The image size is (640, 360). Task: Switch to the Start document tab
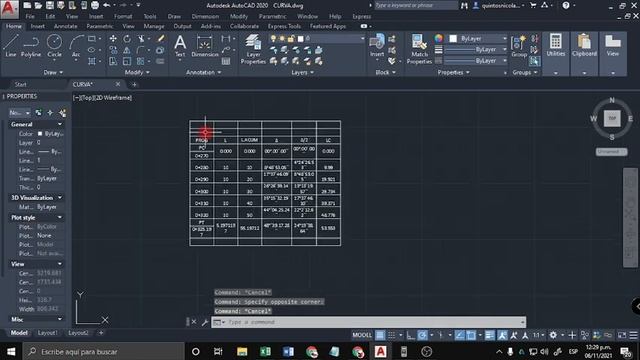(20, 84)
